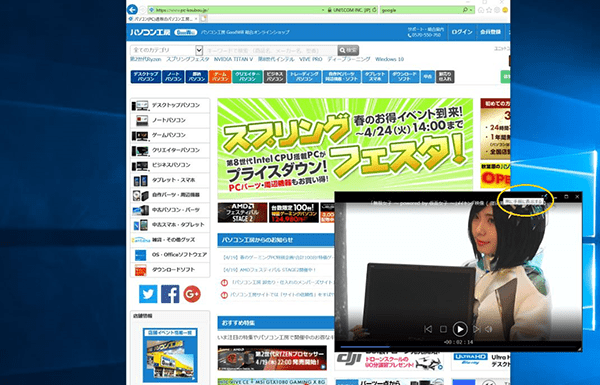Open the AMDフェスティバル STAGE2開催中 news link
The image size is (600, 385).
(270, 270)
